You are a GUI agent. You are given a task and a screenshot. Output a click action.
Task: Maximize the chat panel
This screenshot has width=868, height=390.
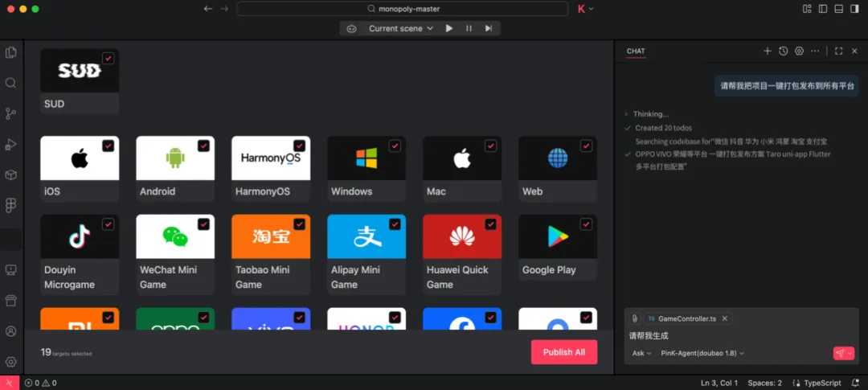(x=838, y=51)
